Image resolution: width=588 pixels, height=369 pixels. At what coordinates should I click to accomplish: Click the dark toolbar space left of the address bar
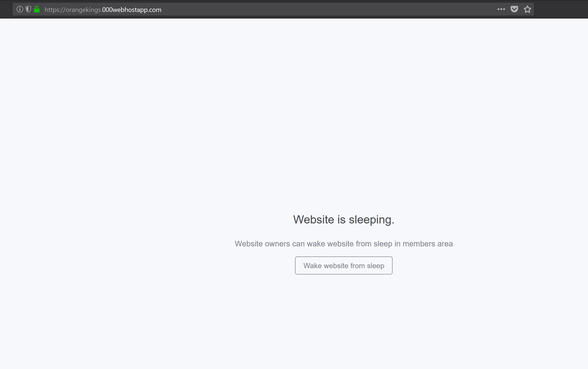tap(6, 9)
